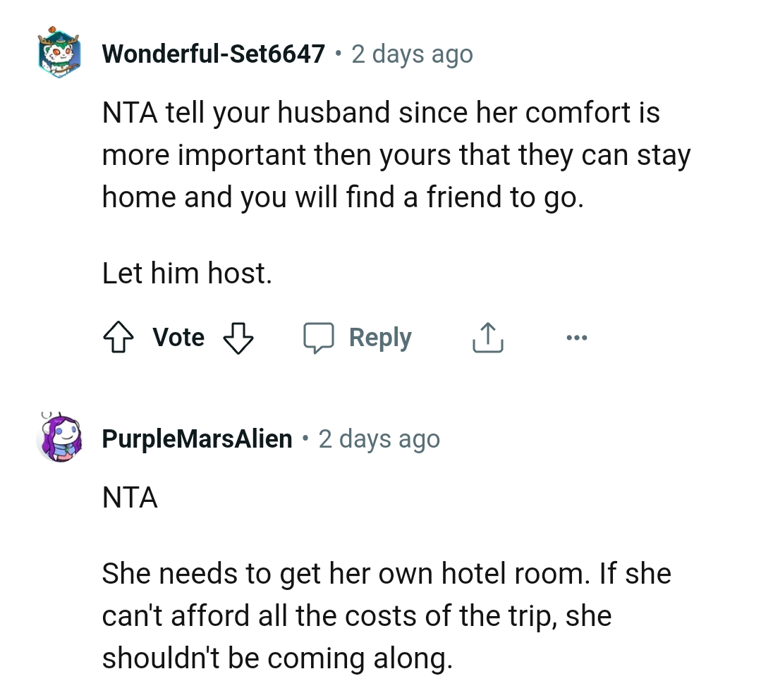Open the ellipsis overflow menu on the first comment
This screenshot has width=761, height=700.
click(x=577, y=337)
